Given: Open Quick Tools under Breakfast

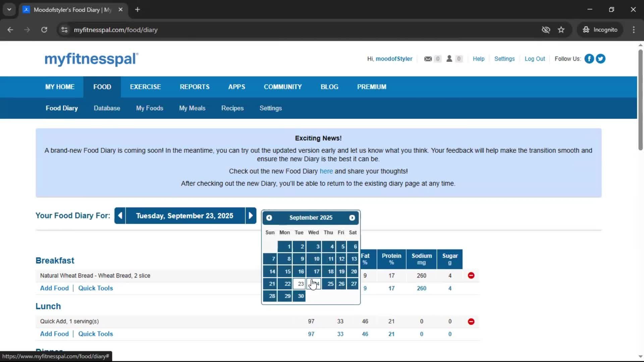Looking at the screenshot, I should (x=96, y=288).
